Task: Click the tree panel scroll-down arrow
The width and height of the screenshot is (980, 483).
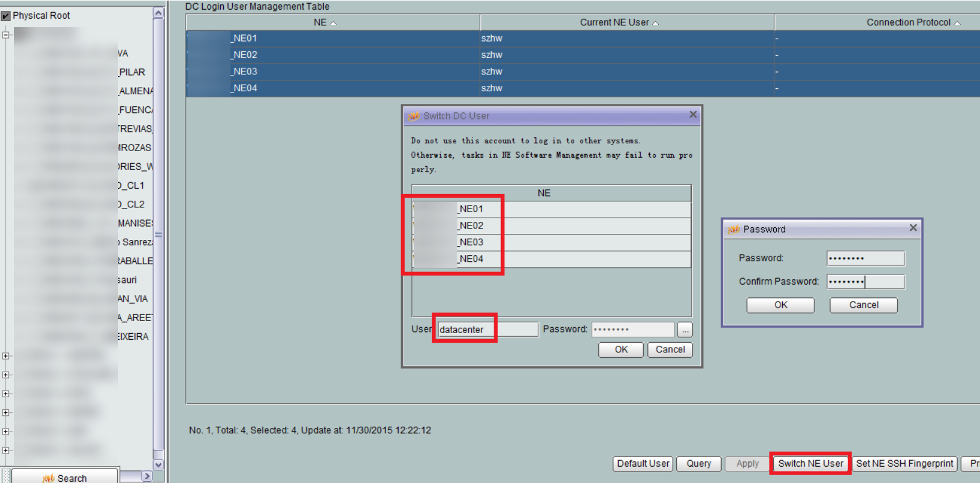Action: (x=158, y=465)
